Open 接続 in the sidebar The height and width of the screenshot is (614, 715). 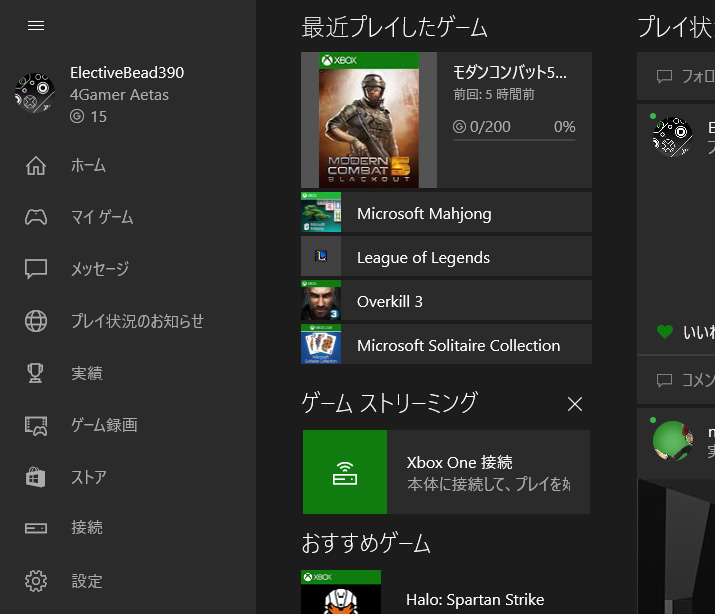pyautogui.click(x=128, y=528)
